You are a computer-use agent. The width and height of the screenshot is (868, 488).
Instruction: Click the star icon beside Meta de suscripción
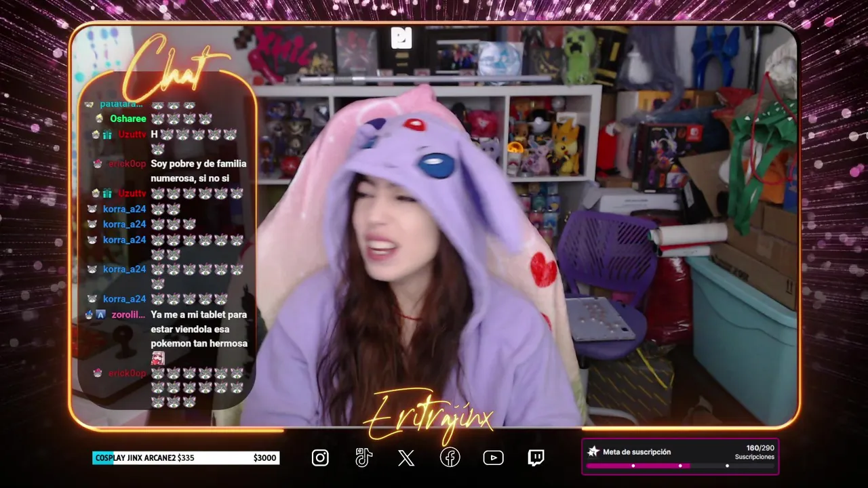[593, 451]
